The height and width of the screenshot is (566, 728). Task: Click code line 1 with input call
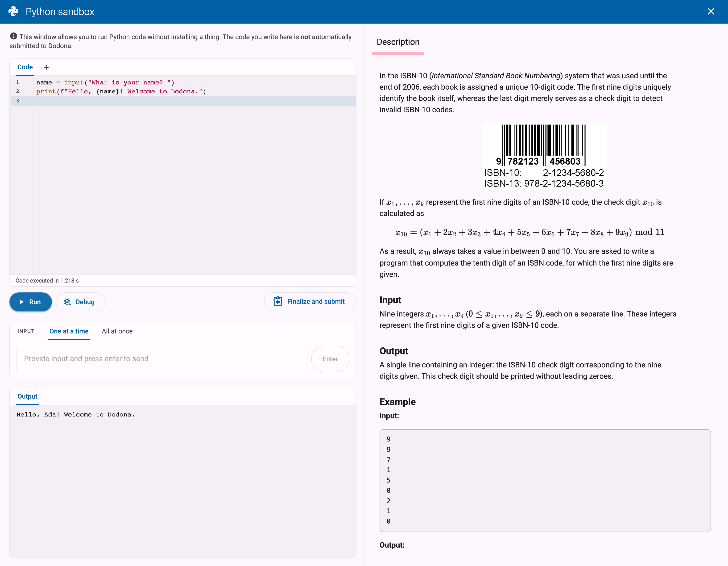[x=105, y=82]
